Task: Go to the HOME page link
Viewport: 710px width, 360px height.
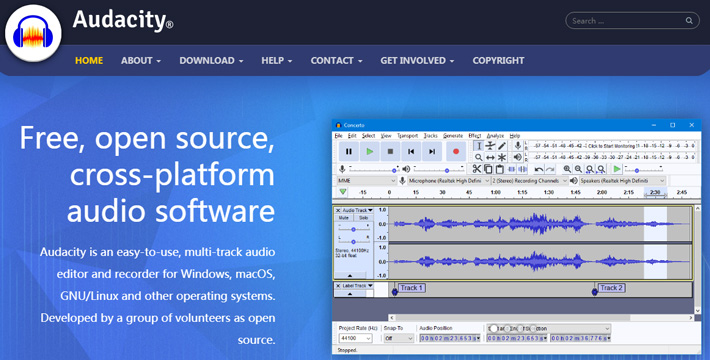Action: (x=89, y=61)
